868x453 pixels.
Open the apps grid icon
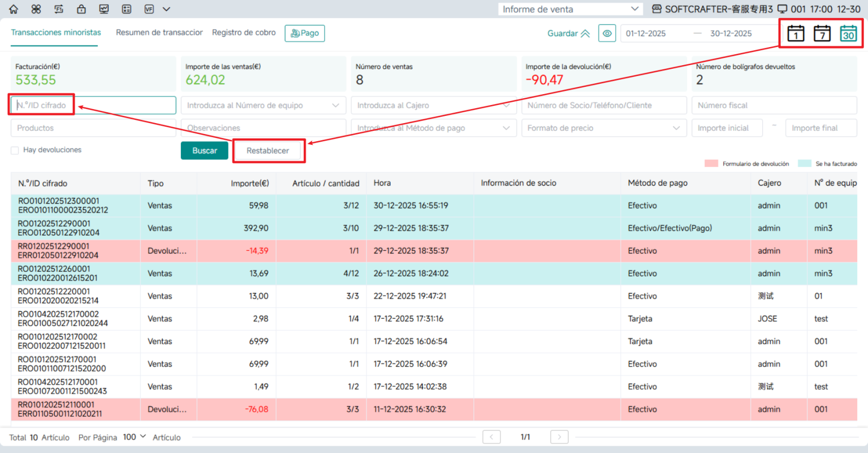point(36,9)
